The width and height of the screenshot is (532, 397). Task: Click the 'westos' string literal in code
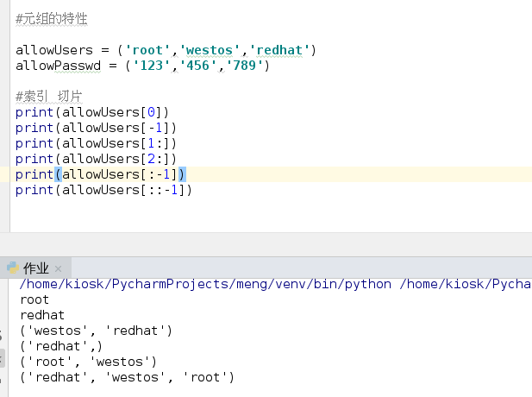[210, 50]
